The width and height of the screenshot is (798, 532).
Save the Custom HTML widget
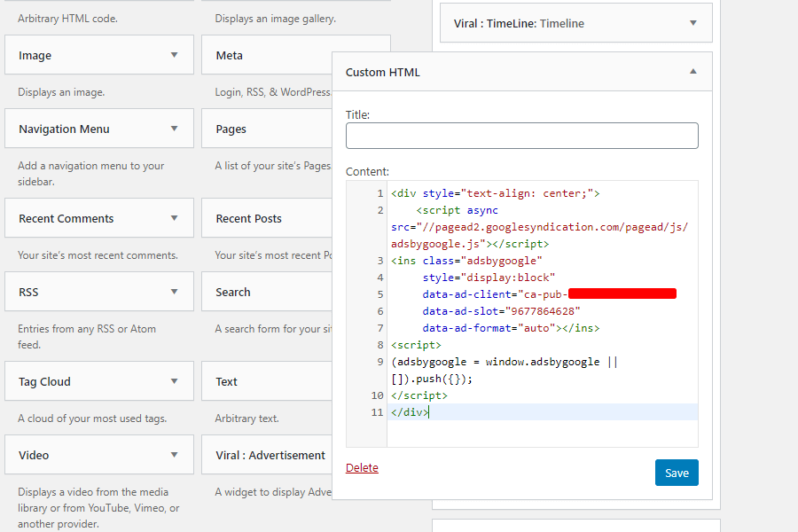[677, 473]
